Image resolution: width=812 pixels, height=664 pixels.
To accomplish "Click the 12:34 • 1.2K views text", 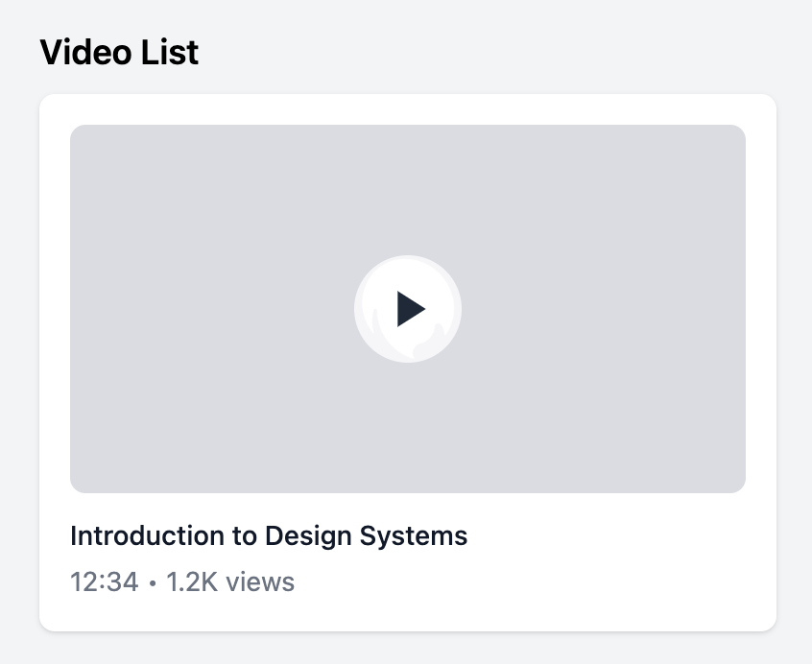I will click(182, 581).
